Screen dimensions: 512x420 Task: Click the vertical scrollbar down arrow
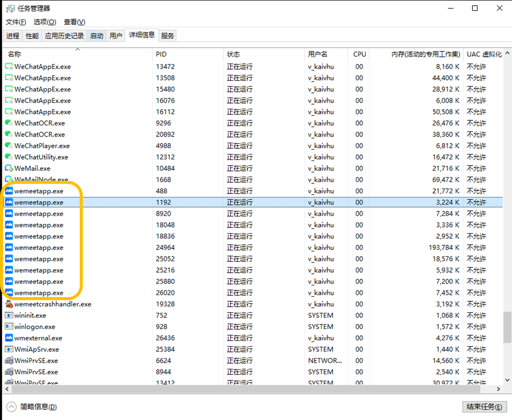point(507,380)
